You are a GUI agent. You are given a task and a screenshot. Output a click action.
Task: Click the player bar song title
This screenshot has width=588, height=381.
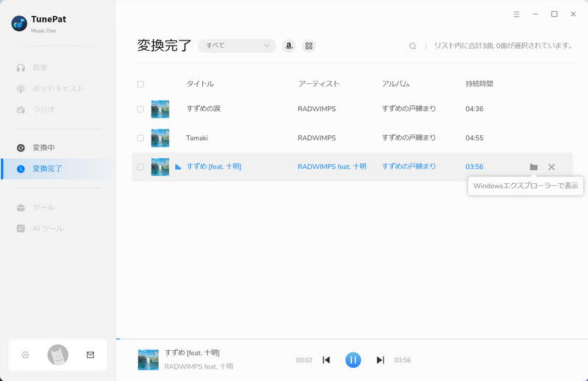pyautogui.click(x=192, y=353)
